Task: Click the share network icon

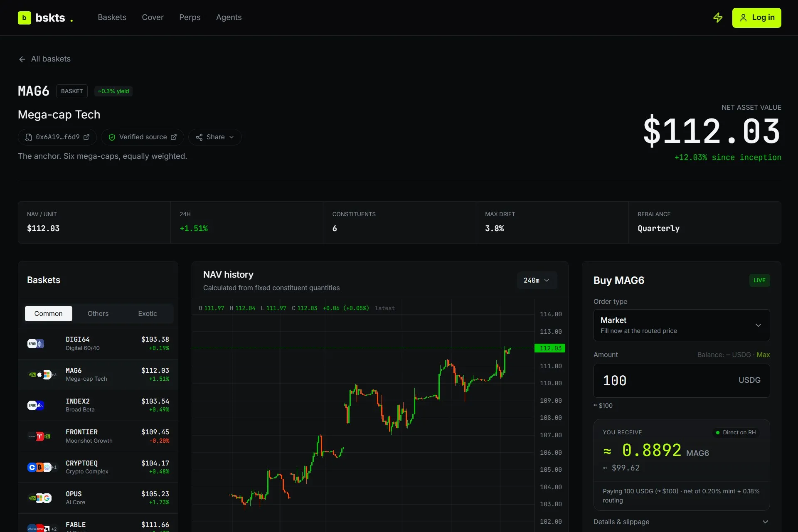Action: 199,137
